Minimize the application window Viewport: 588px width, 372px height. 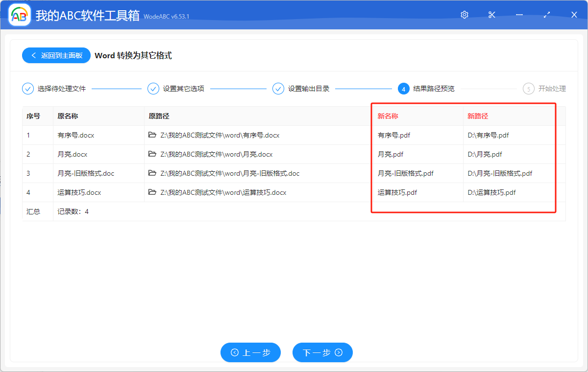[519, 15]
